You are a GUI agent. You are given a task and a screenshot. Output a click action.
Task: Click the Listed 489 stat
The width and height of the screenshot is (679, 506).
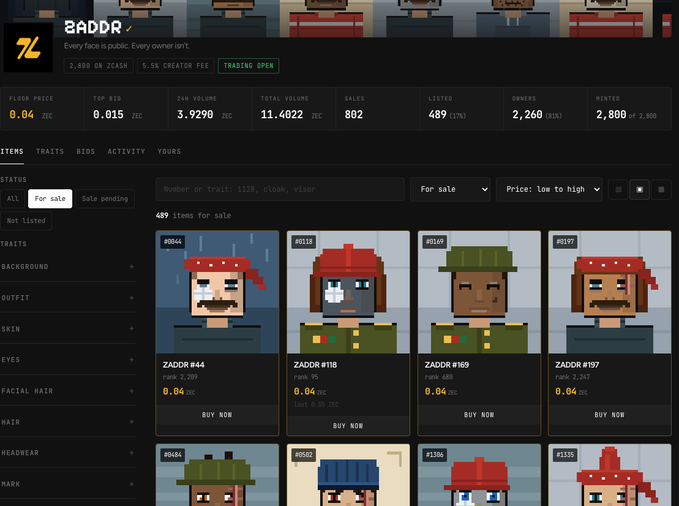(462, 108)
